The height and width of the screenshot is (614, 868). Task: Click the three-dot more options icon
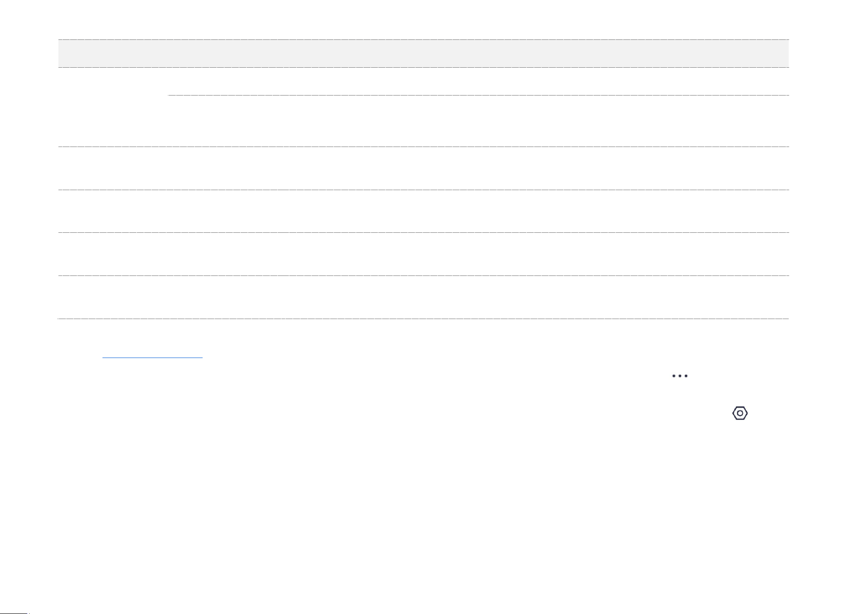tap(680, 376)
